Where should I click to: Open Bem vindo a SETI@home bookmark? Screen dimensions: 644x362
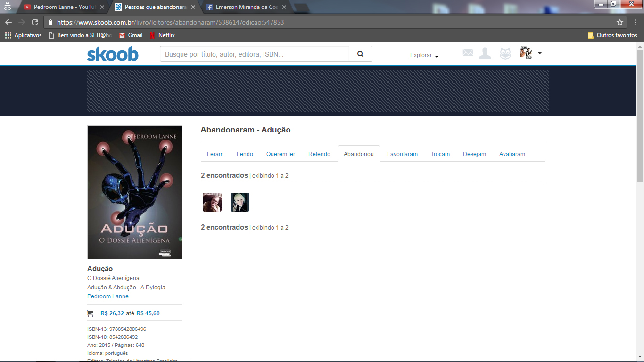80,35
